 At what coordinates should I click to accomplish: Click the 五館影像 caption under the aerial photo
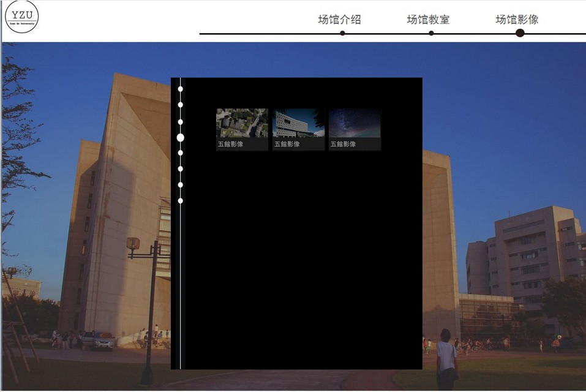231,145
